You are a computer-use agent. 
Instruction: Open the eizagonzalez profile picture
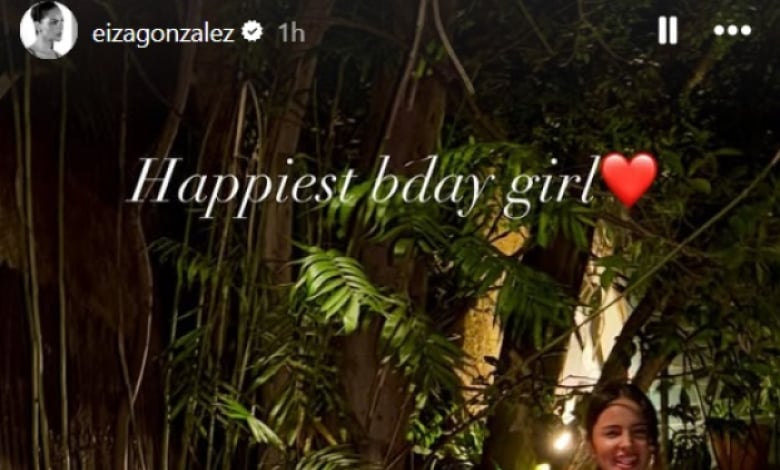[x=48, y=30]
